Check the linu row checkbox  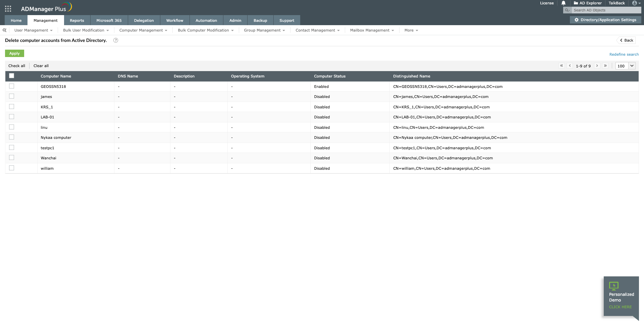pyautogui.click(x=11, y=127)
